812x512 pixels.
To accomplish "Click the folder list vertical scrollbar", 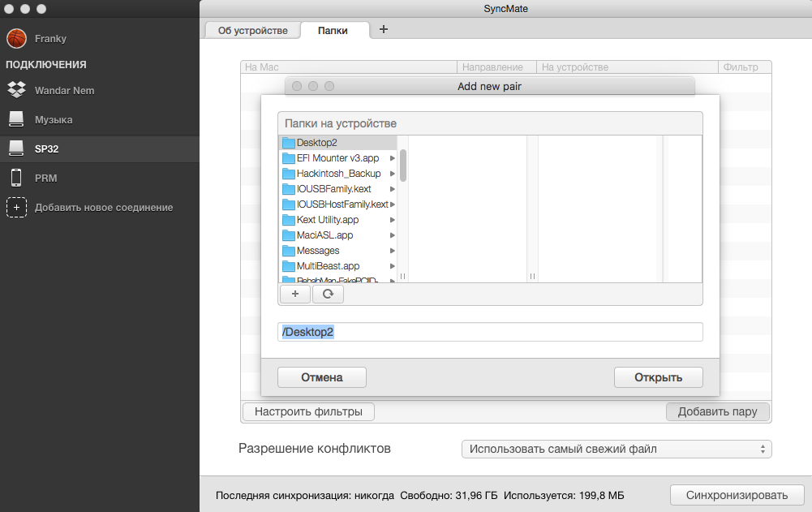I will coord(403,166).
